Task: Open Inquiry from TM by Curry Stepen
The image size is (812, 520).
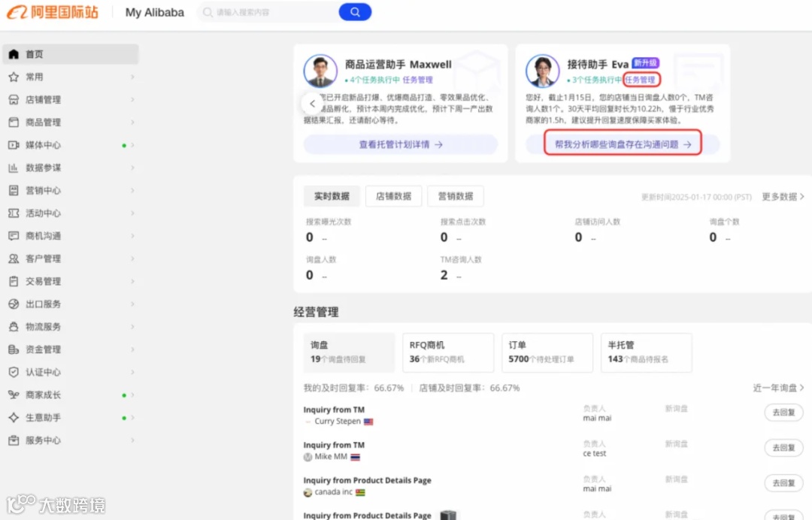Action: pos(334,410)
